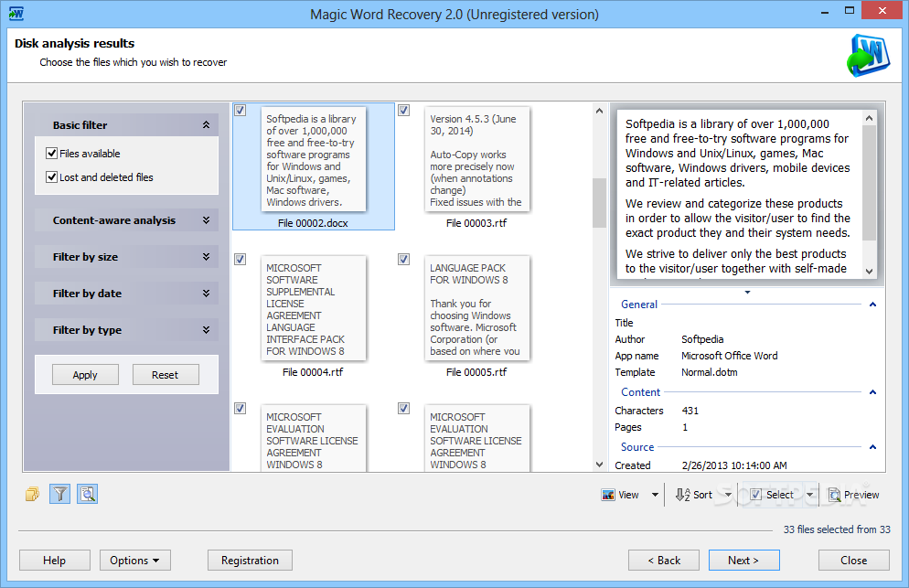The width and height of the screenshot is (909, 588).
Task: Click the View icon in the toolbar
Action: pyautogui.click(x=608, y=495)
